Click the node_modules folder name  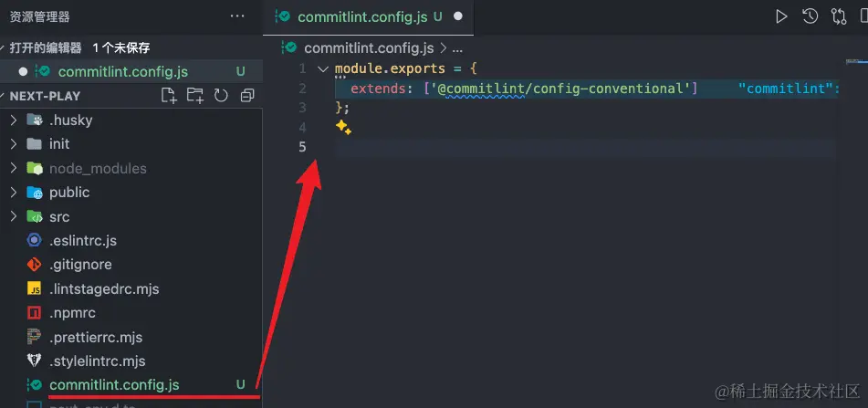(x=98, y=168)
